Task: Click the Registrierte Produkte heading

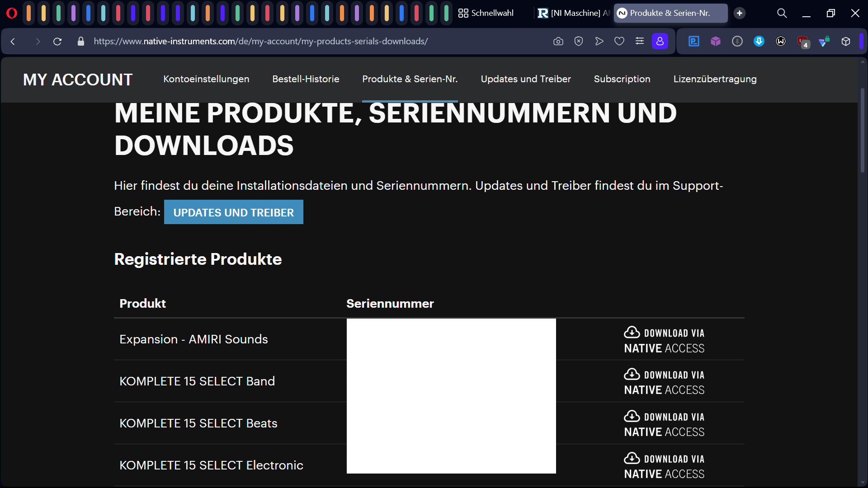Action: (198, 259)
